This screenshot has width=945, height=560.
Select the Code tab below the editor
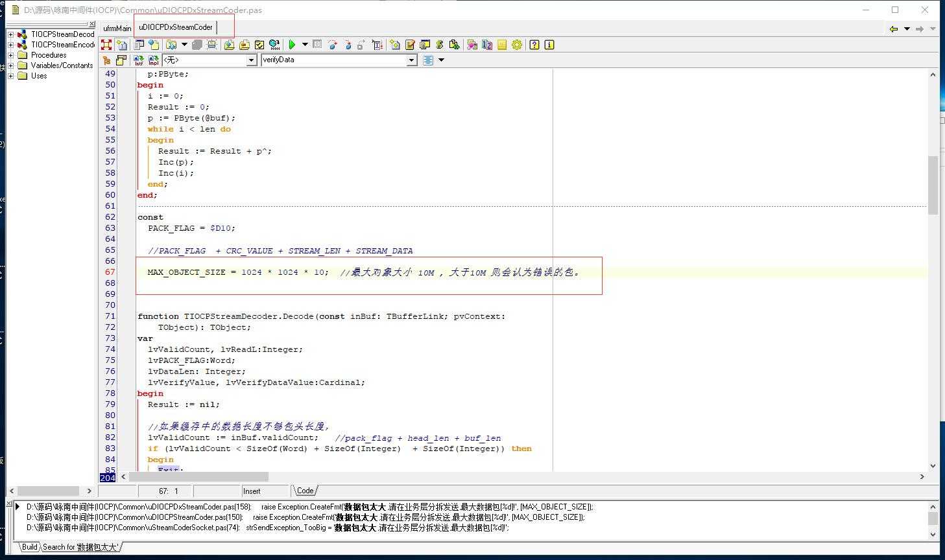pos(305,491)
